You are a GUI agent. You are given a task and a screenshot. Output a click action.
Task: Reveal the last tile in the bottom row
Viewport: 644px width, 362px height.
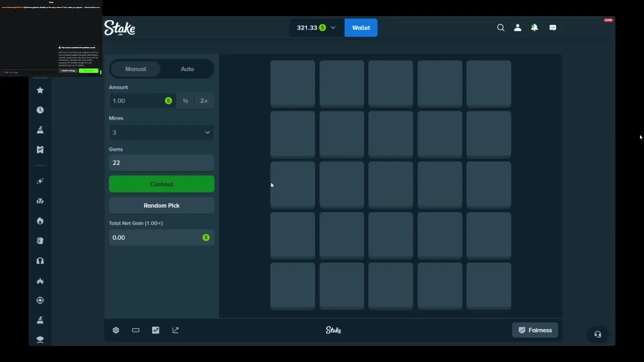point(489,286)
